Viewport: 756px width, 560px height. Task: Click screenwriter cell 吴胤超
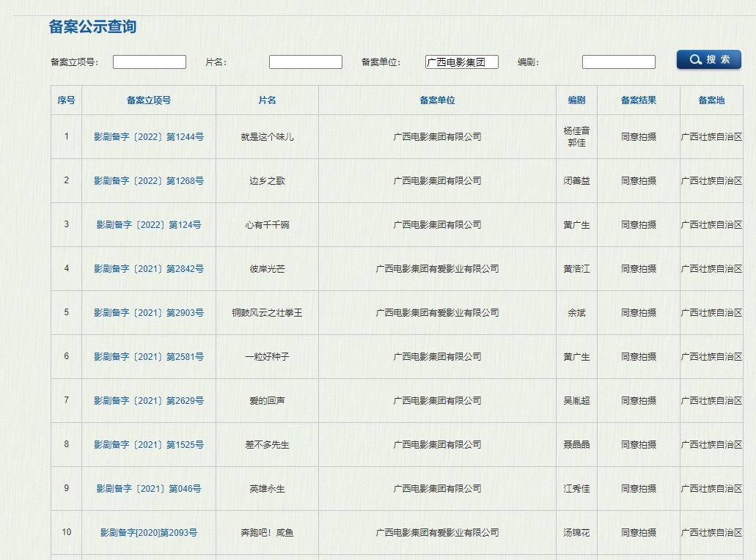(x=576, y=400)
